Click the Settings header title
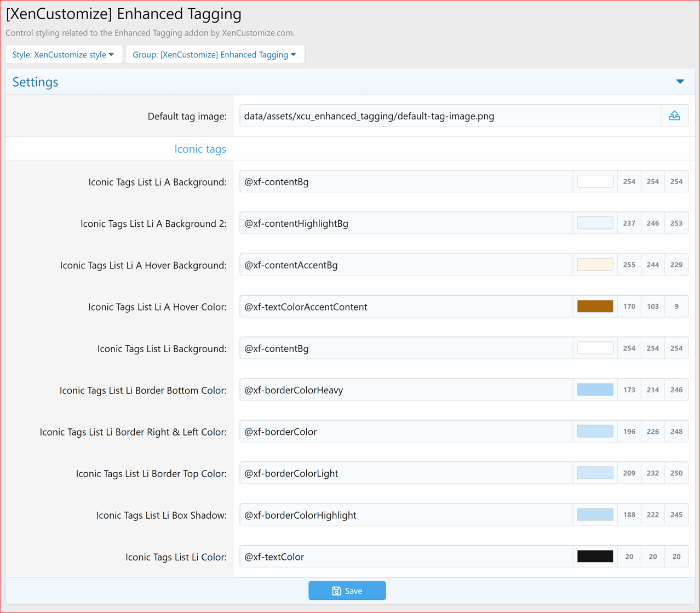The image size is (700, 613). click(35, 82)
